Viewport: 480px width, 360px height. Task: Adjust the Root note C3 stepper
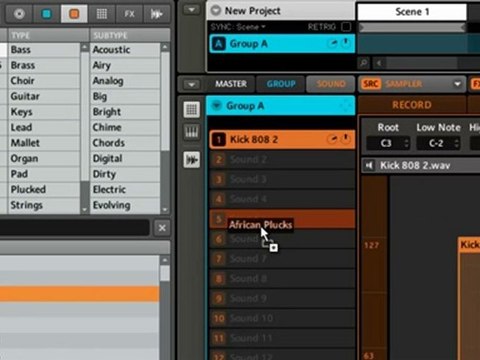(x=406, y=144)
